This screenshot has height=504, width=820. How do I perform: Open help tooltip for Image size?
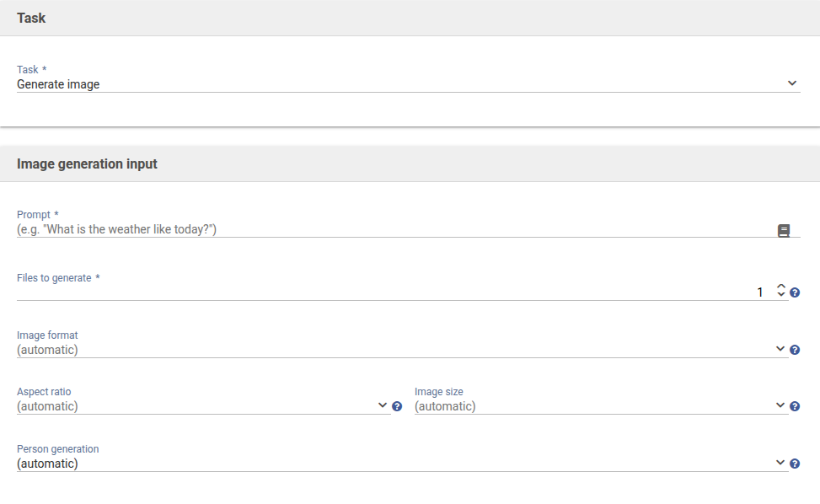[x=795, y=406]
